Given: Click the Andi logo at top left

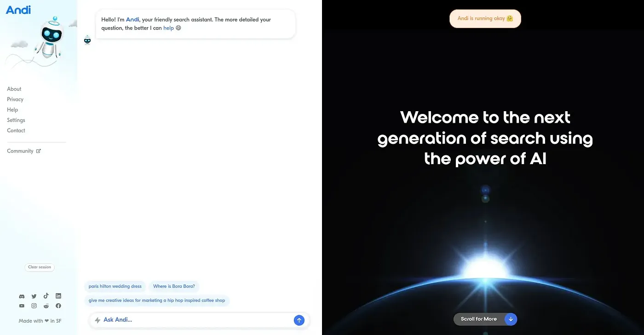Looking at the screenshot, I should point(18,9).
